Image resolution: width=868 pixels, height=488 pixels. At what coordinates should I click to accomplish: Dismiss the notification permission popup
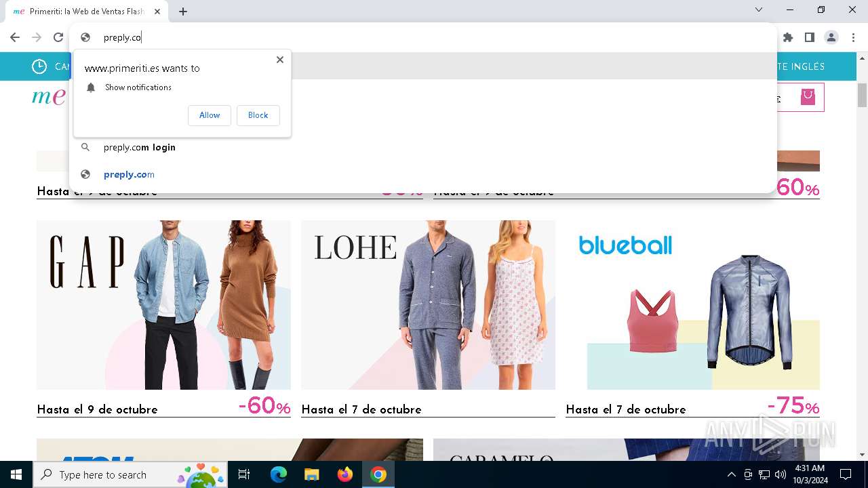click(x=279, y=60)
